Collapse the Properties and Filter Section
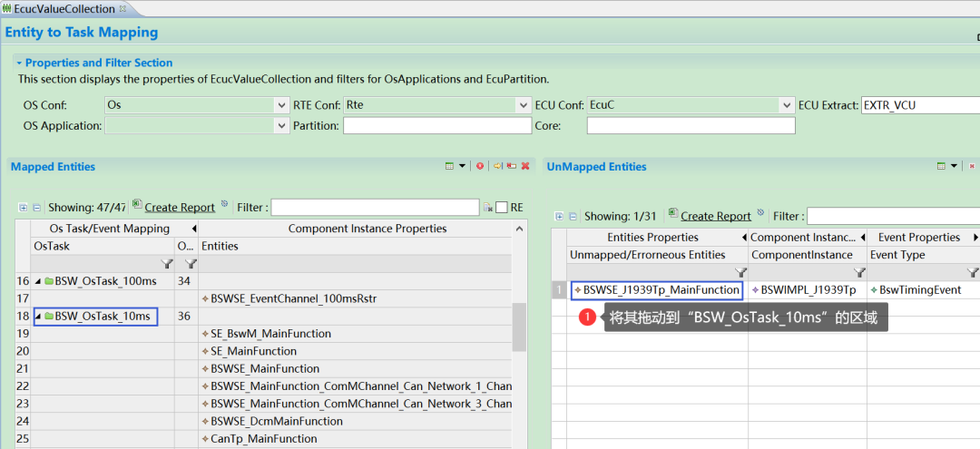The image size is (980, 449). (19, 63)
